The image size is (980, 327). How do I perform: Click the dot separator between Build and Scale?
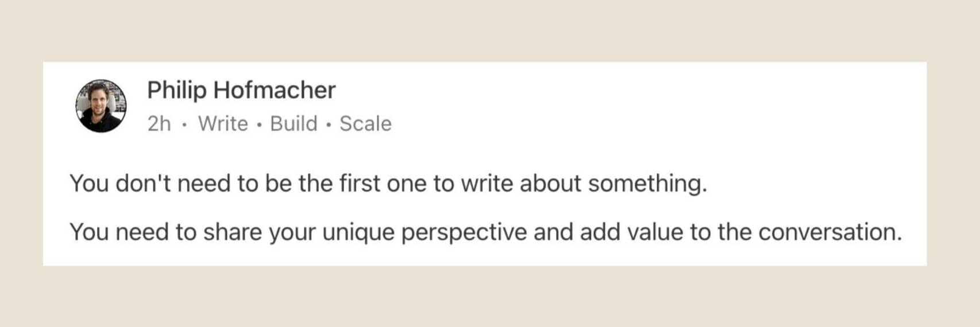point(329,124)
